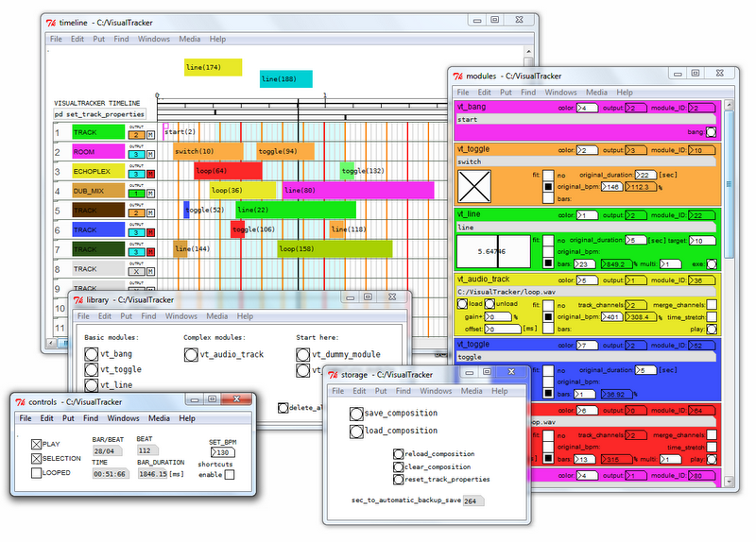This screenshot has height=542, width=756.
Task: Click the SET_BPM number box showing 130
Action: pos(223,453)
